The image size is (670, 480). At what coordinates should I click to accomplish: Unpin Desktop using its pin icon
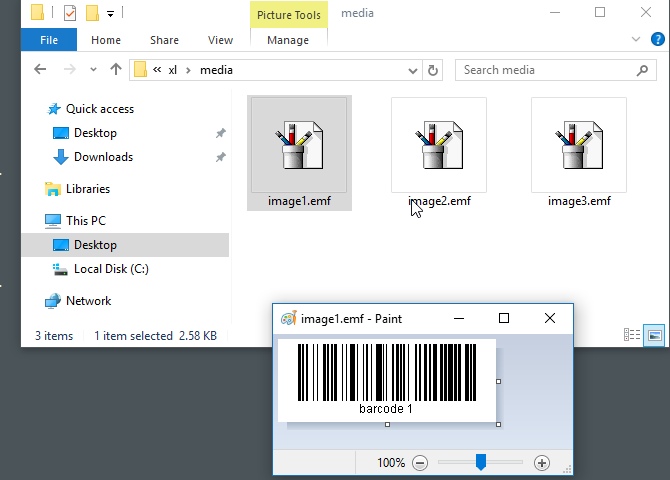[x=220, y=133]
